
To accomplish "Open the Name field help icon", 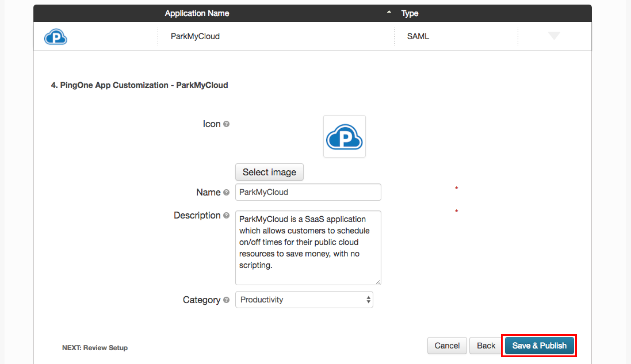I will click(x=227, y=192).
